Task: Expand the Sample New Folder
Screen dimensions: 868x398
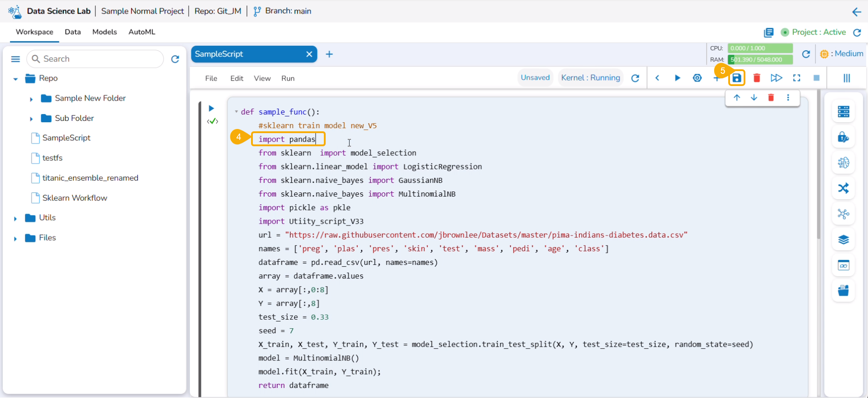Action: [x=31, y=99]
